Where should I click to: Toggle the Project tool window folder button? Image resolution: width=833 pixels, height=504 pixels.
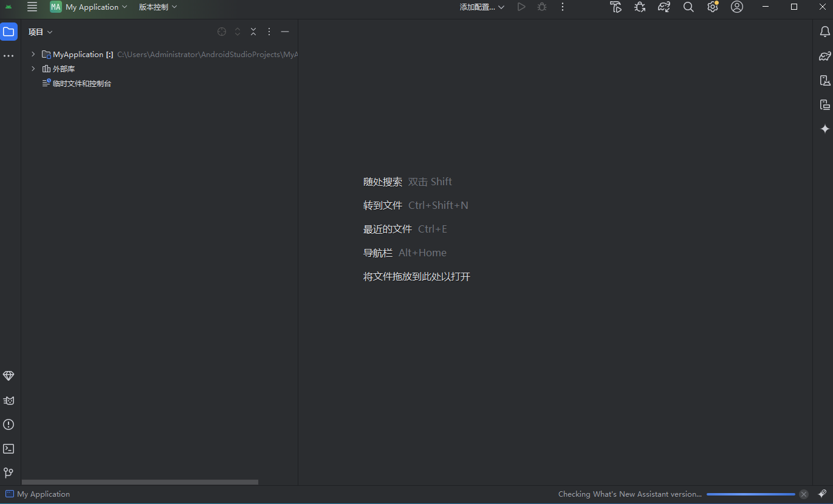[9, 32]
